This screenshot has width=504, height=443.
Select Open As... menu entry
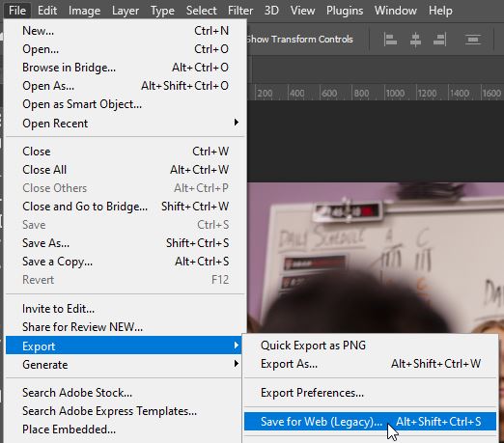126,86
